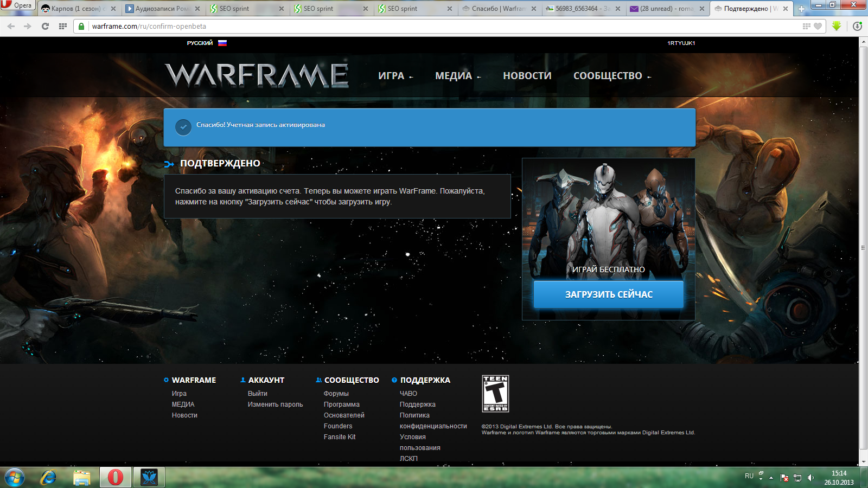Click the checkmark icon in blue banner

(x=183, y=127)
